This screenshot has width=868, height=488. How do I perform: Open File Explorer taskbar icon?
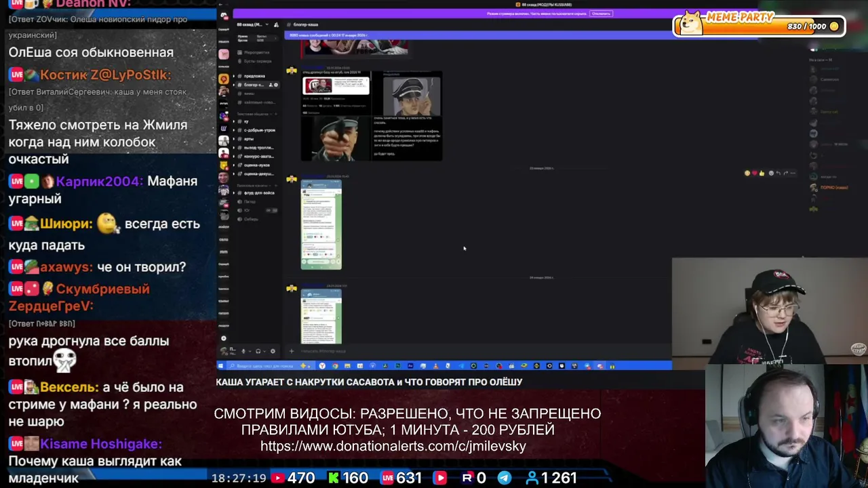pyautogui.click(x=347, y=366)
